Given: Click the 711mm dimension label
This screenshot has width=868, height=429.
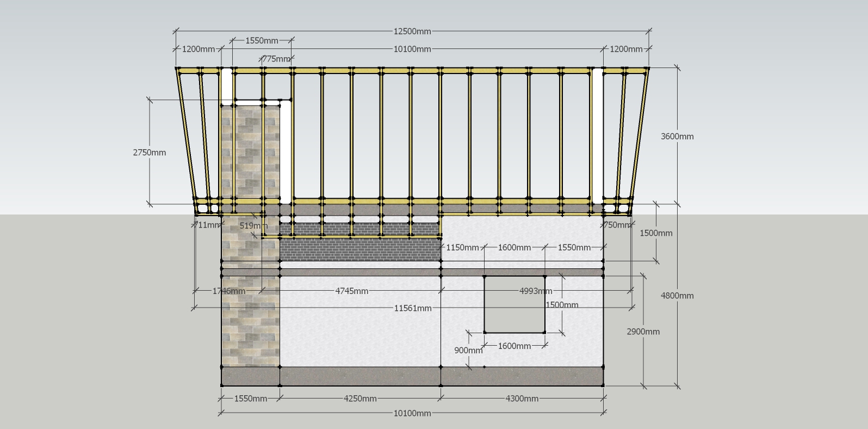Looking at the screenshot, I should [208, 225].
